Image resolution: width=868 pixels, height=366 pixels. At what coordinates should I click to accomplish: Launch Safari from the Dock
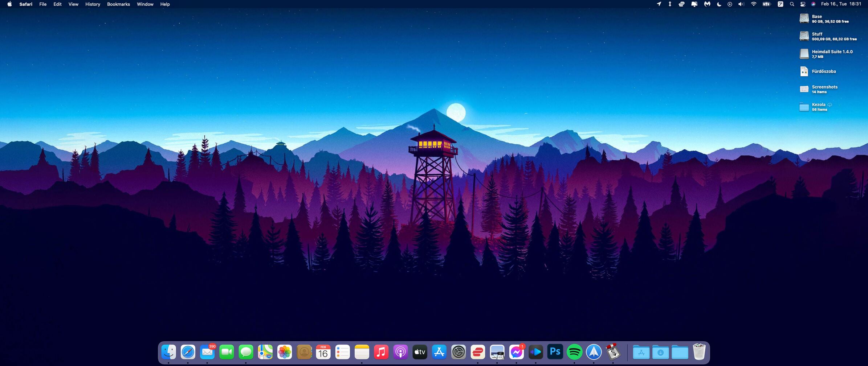[x=188, y=352]
